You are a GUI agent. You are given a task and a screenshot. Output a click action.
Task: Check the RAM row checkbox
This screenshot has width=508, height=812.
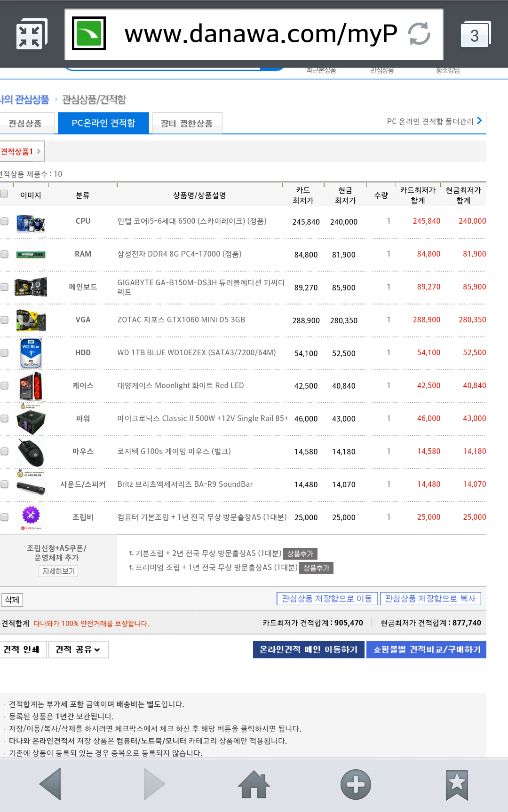click(x=4, y=254)
